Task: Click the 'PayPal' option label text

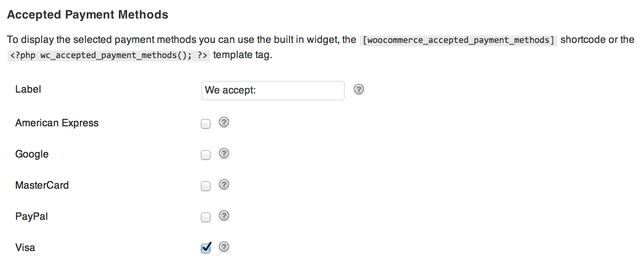Action: coord(32,216)
